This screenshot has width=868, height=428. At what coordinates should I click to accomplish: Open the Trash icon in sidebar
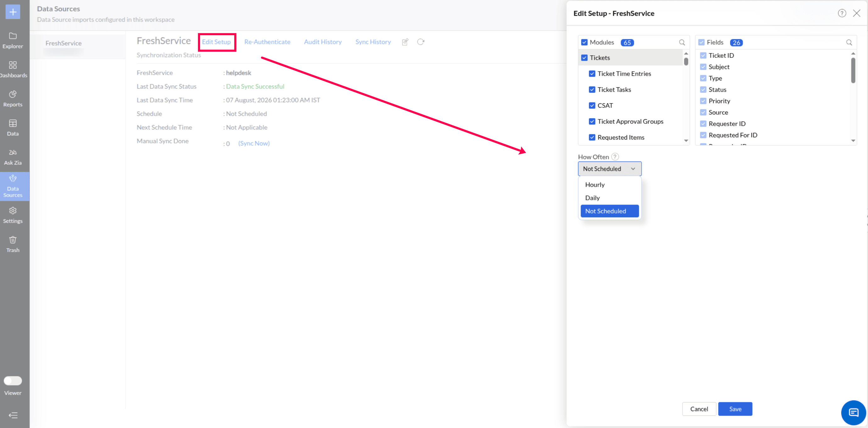[13, 240]
